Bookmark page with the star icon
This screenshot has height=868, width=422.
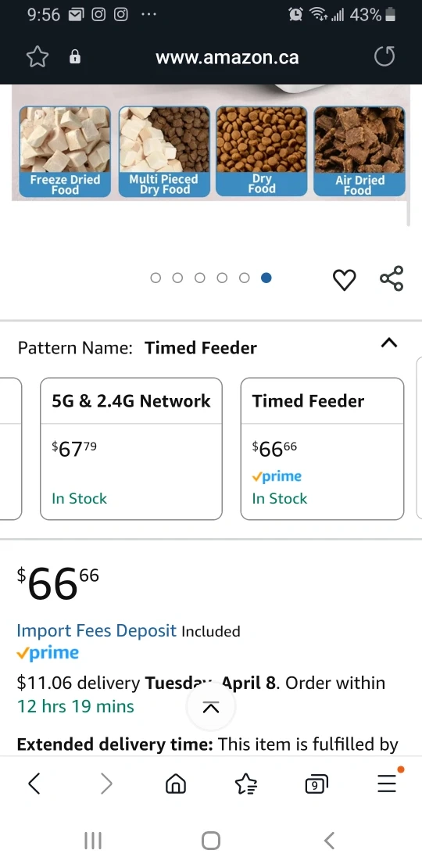[x=38, y=57]
